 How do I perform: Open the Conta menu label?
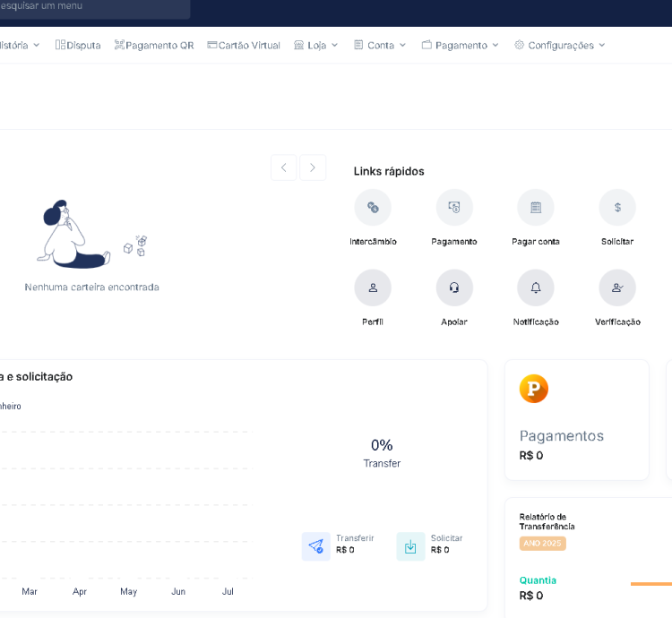[381, 46]
